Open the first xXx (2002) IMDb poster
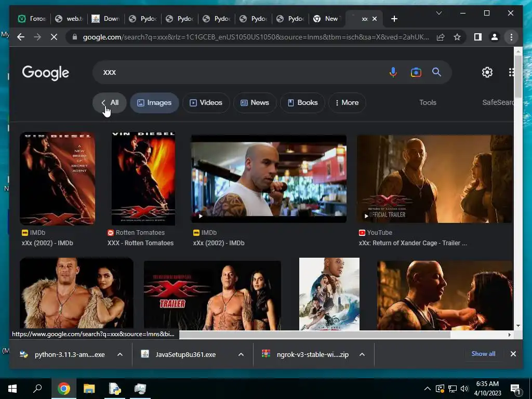 pos(57,179)
